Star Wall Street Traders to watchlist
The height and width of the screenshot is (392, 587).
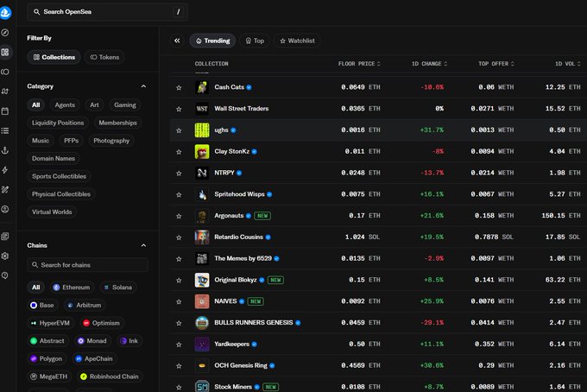pyautogui.click(x=179, y=109)
